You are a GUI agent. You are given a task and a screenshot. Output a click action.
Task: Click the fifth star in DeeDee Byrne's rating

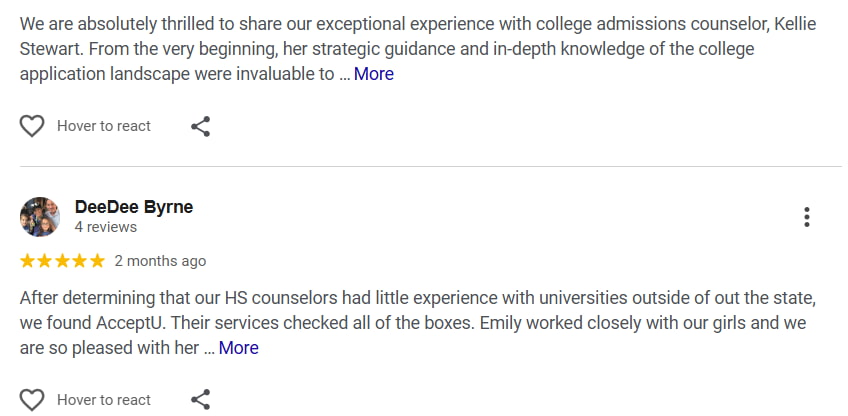97,261
